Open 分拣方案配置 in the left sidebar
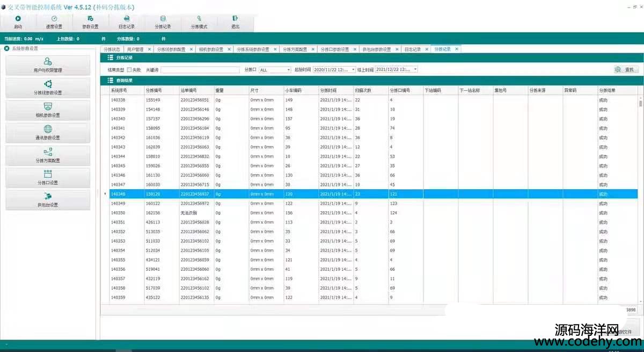Image resolution: width=644 pixels, height=352 pixels. click(48, 155)
